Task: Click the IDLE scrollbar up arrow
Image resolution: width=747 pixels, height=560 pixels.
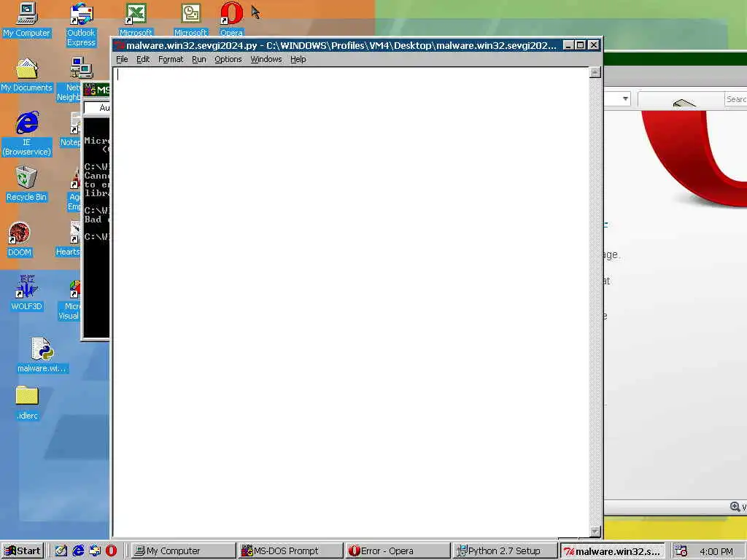Action: coord(595,72)
